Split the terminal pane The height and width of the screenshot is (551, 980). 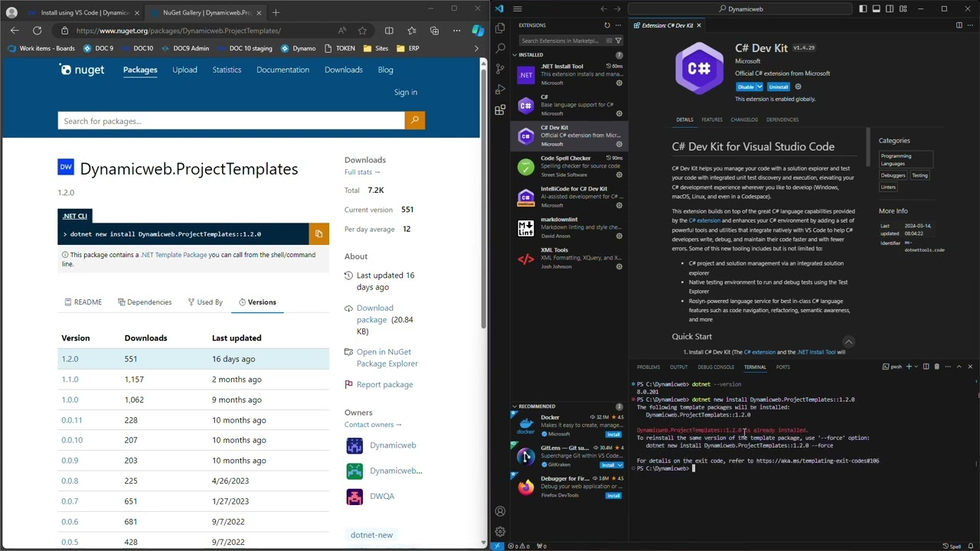[926, 367]
